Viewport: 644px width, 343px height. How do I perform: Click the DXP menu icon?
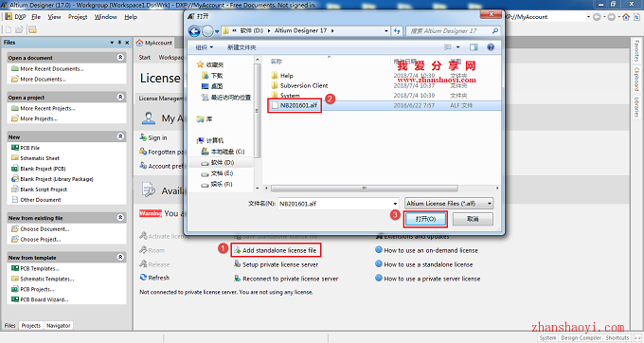click(x=9, y=17)
